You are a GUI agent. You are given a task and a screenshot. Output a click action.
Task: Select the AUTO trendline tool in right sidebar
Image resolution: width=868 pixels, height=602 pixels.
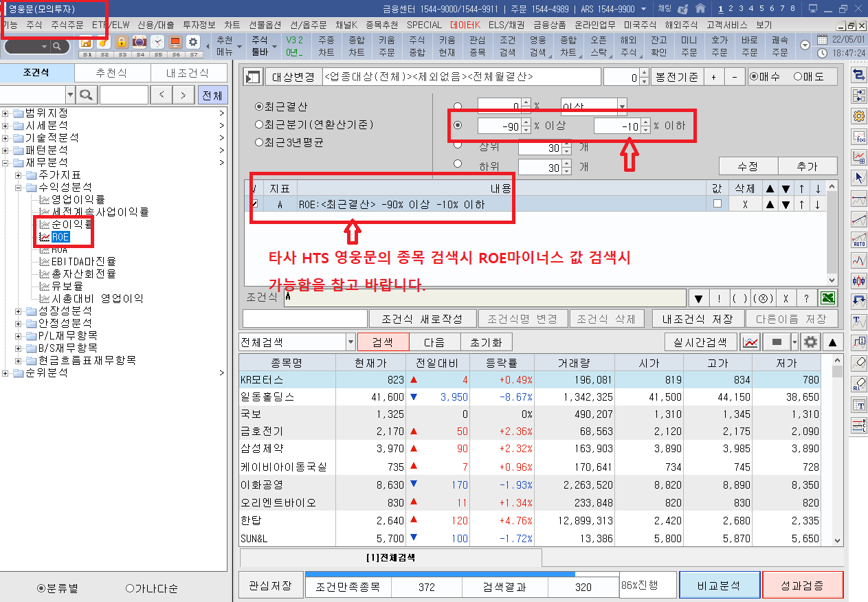[858, 240]
